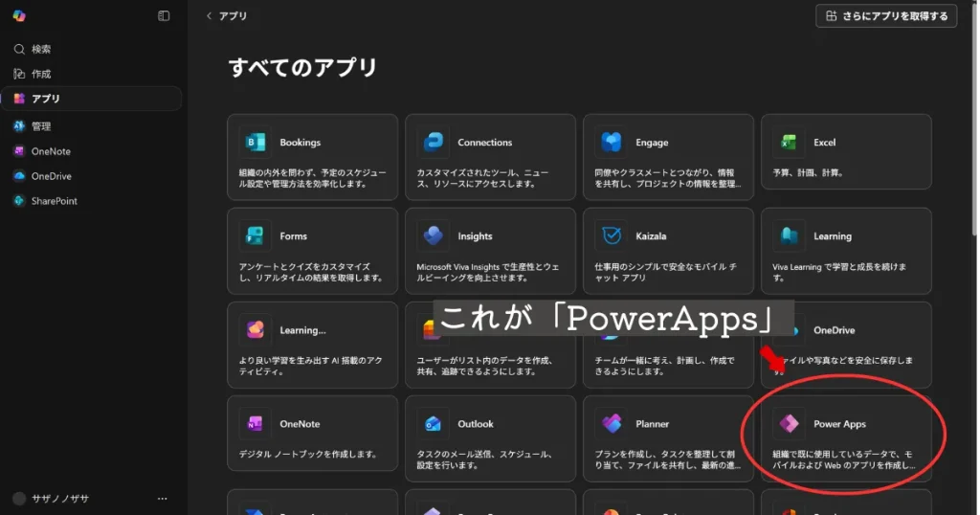Viewport: 980px width, 515px height.
Task: Go back using the アプリ chevron
Action: pos(210,16)
